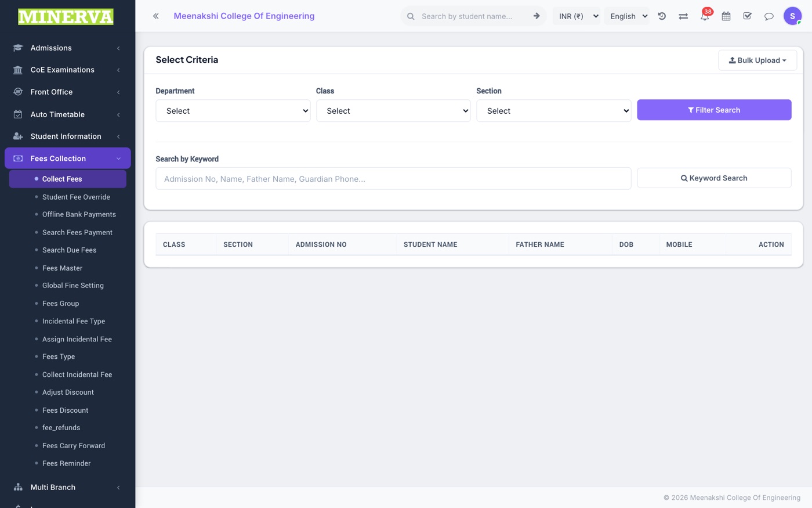Image resolution: width=812 pixels, height=508 pixels.
Task: Open Fees Group menu item
Action: coord(60,304)
